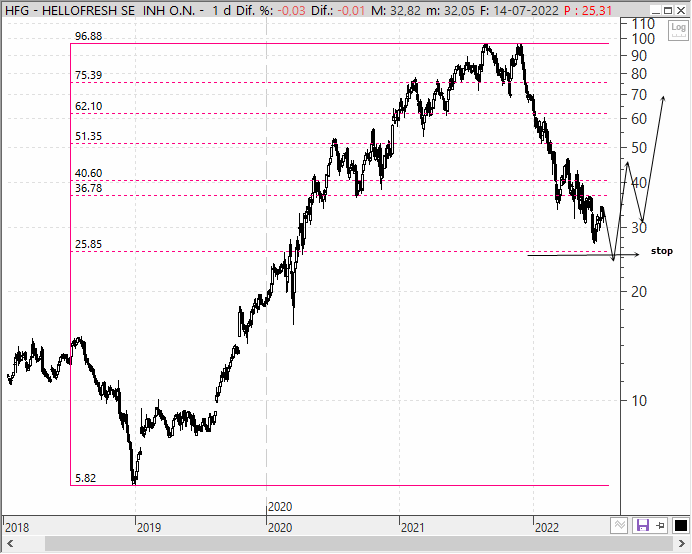Minimize the HFG chart window
This screenshot has width=692, height=554.
pyautogui.click(x=657, y=10)
